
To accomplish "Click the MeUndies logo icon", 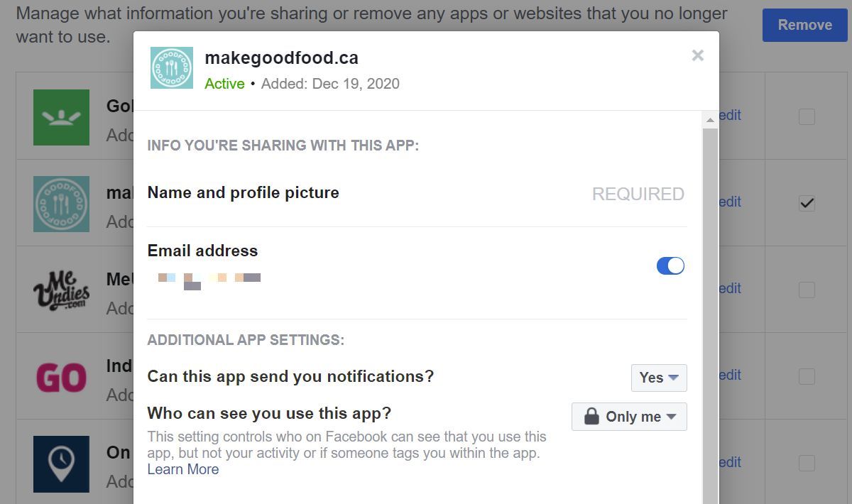I will pyautogui.click(x=61, y=289).
